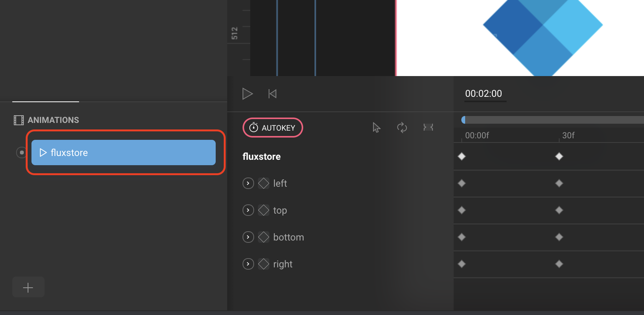Expand the left property row
Viewport: 644px width, 315px height.
point(248,183)
